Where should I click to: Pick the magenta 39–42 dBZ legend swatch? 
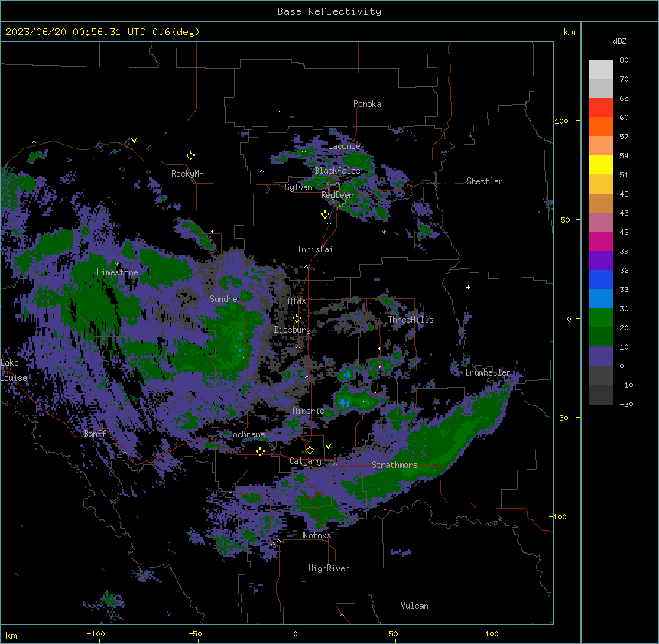coord(601,241)
